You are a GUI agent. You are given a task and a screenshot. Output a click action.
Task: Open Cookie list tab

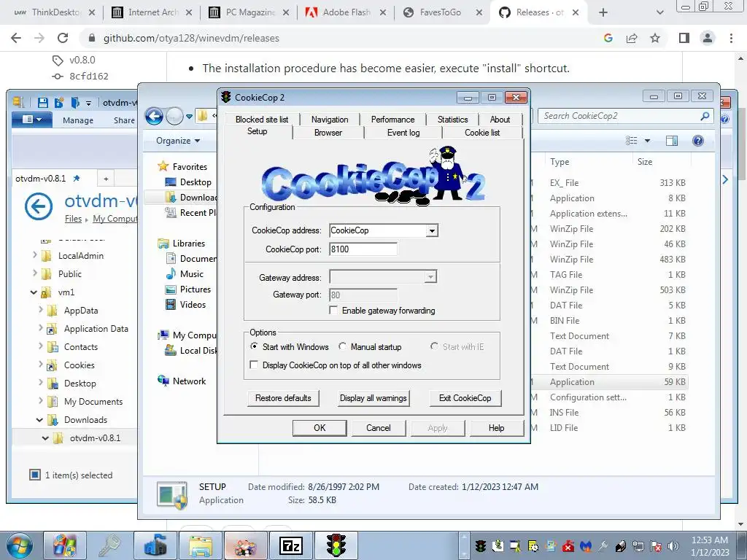(x=482, y=133)
